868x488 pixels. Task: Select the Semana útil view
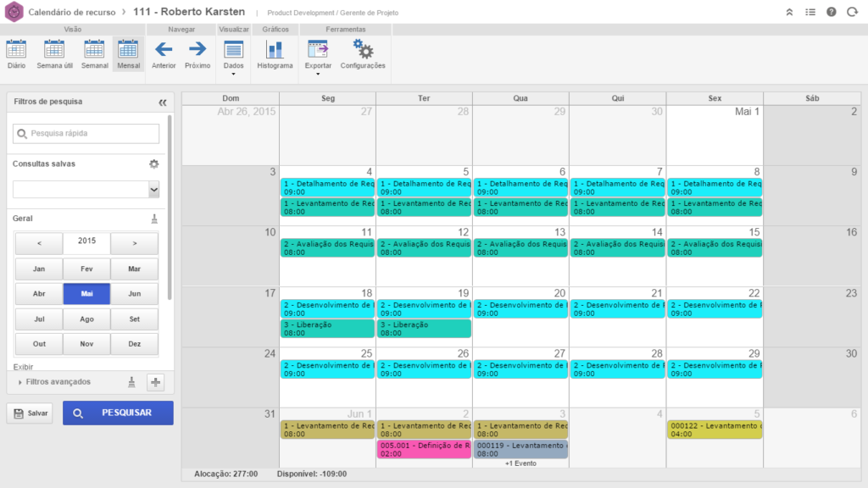coord(54,54)
